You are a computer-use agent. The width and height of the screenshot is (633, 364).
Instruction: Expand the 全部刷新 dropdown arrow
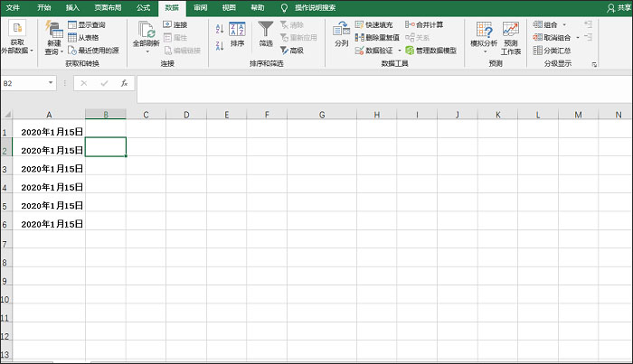(146, 52)
